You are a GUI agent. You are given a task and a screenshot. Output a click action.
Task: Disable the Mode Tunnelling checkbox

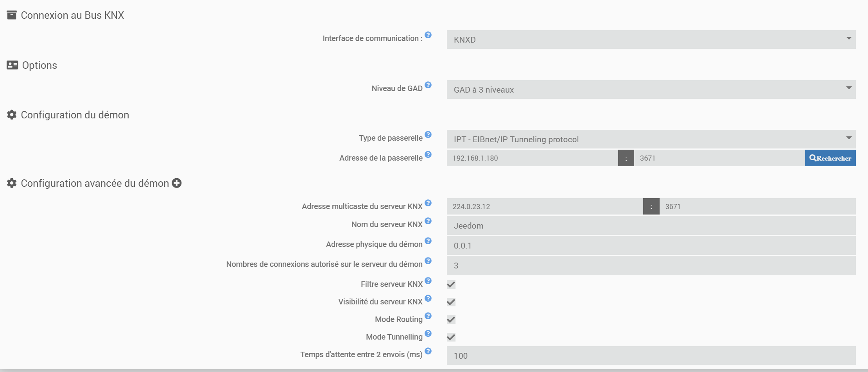tap(451, 337)
